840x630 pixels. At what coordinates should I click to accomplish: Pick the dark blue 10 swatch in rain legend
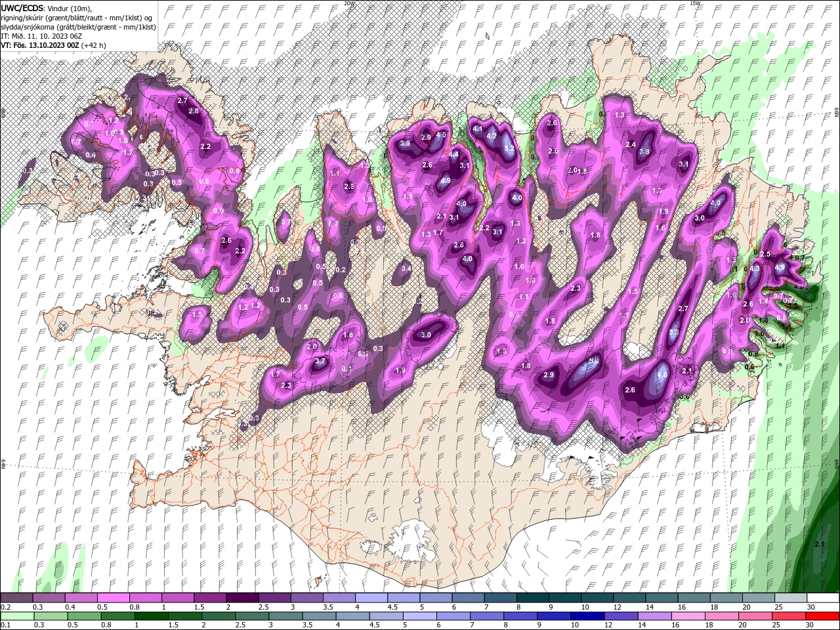coord(587,616)
